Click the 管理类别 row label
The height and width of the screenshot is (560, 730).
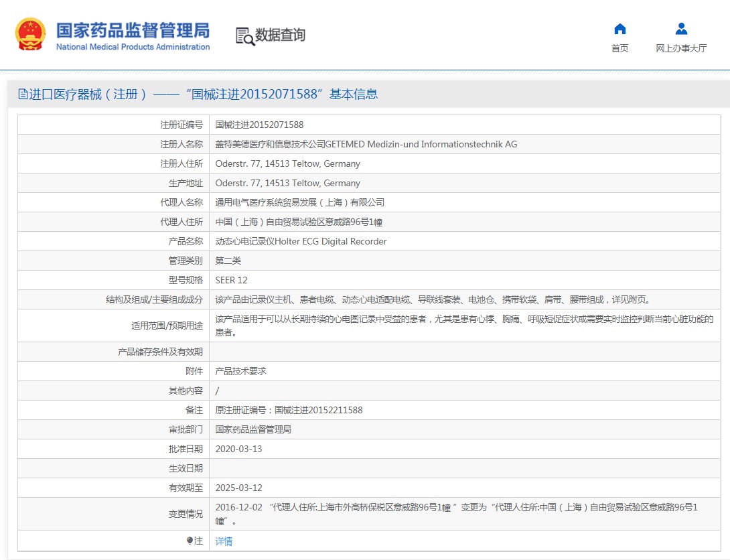coord(186,261)
